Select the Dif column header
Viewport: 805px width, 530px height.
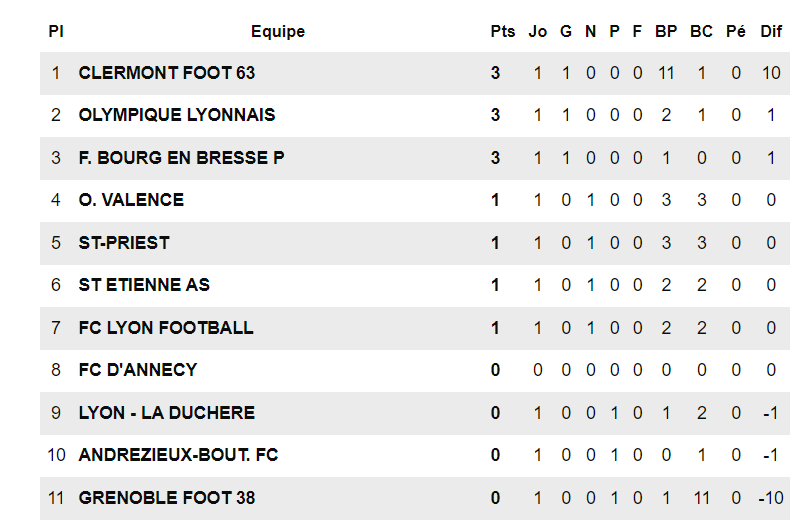point(771,32)
